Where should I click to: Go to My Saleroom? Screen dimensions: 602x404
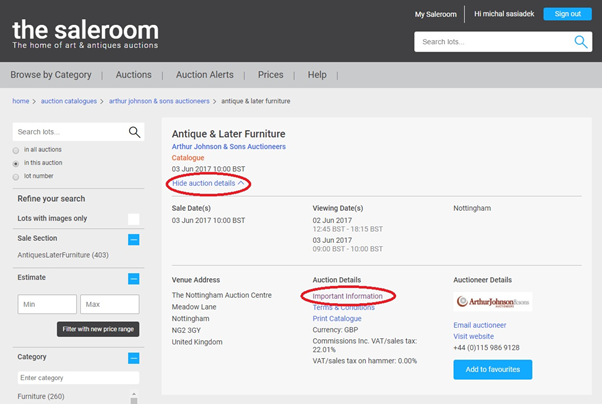click(x=436, y=14)
